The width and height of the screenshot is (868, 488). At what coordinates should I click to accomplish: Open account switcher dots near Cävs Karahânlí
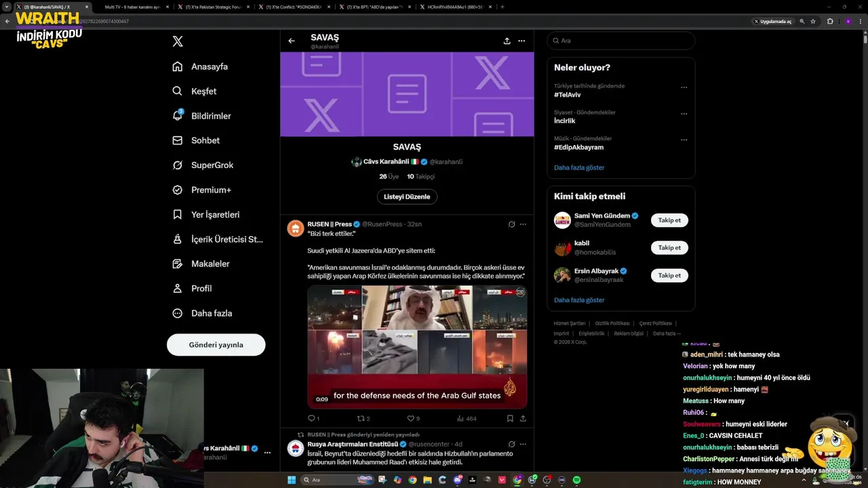pos(267,452)
